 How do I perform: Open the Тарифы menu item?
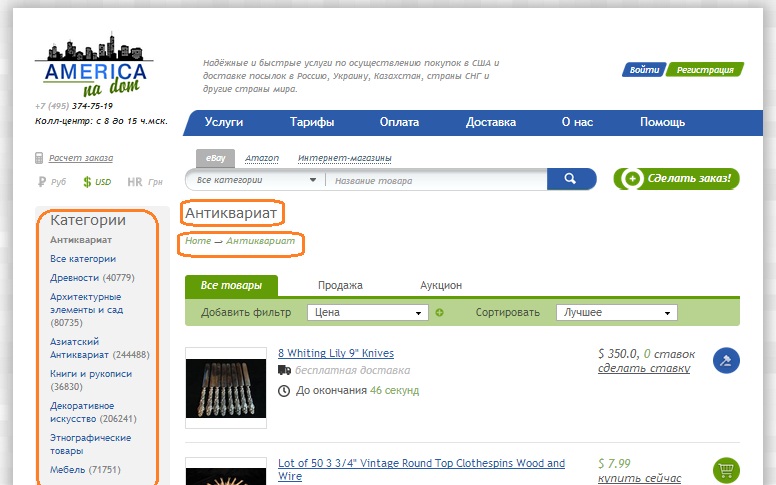(312, 122)
